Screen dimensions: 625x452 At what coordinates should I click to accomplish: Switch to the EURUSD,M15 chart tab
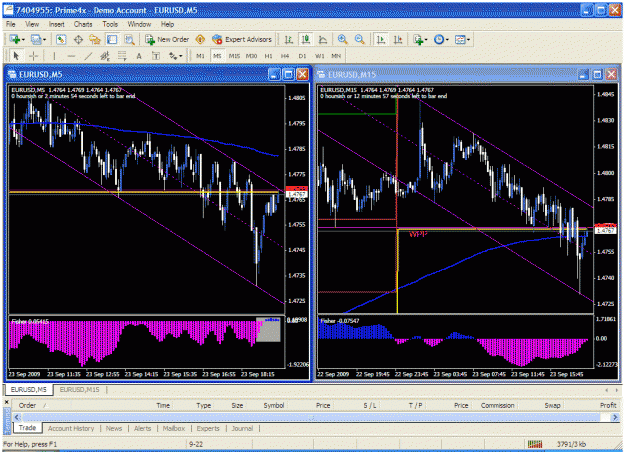(x=79, y=390)
